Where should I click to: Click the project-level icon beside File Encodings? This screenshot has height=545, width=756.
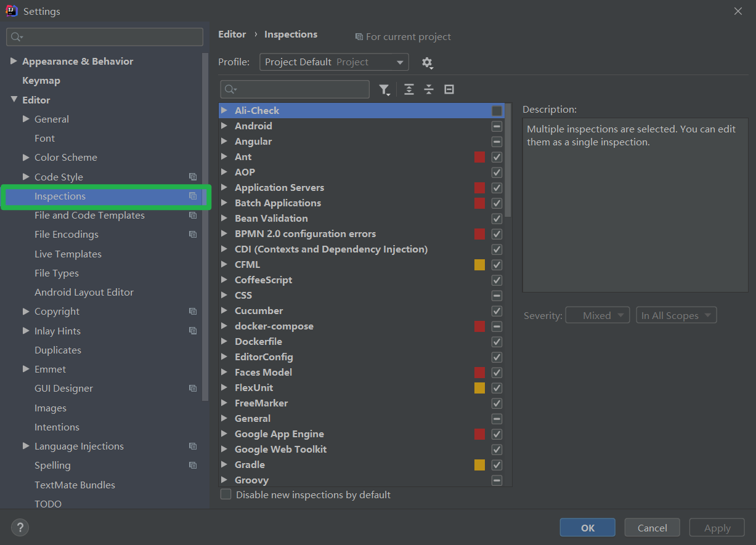(x=193, y=235)
